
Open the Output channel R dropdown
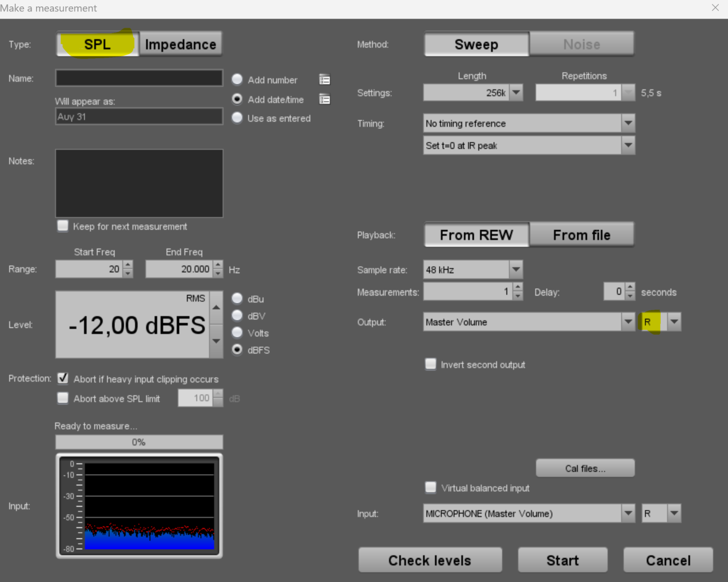[x=674, y=322]
